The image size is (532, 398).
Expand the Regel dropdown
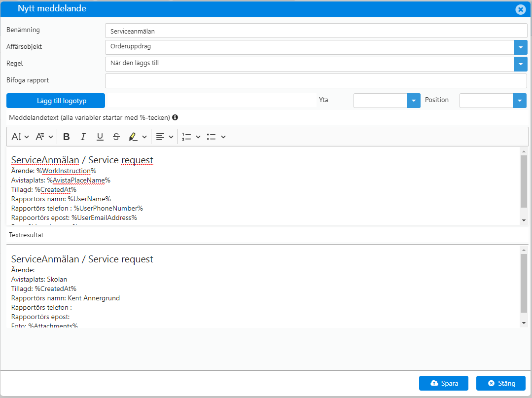pyautogui.click(x=521, y=64)
